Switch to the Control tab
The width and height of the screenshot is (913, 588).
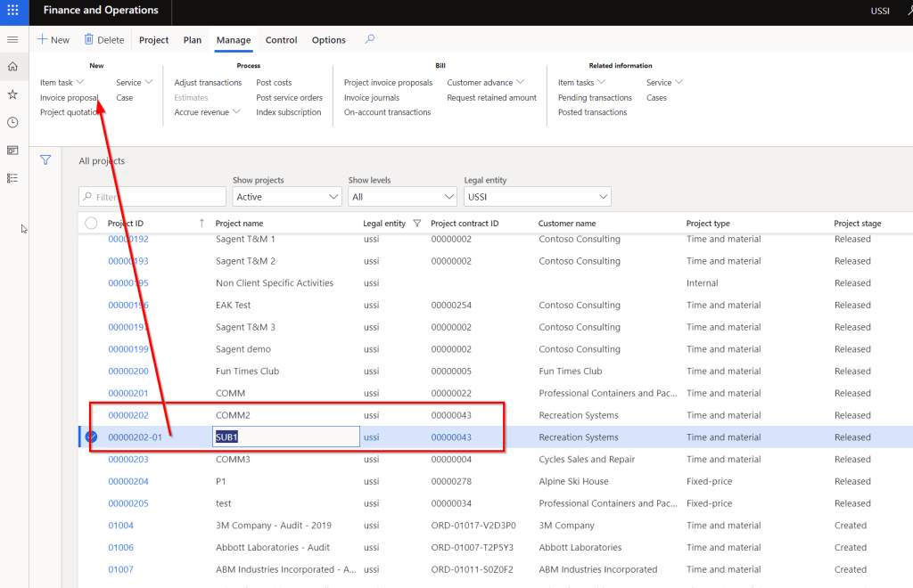(x=281, y=40)
